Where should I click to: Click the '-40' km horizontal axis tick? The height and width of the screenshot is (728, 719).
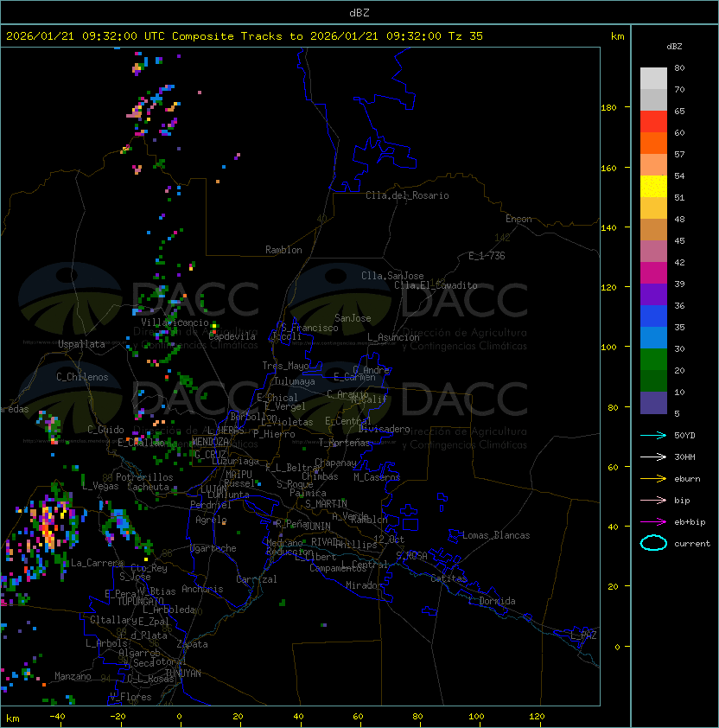pyautogui.click(x=57, y=716)
